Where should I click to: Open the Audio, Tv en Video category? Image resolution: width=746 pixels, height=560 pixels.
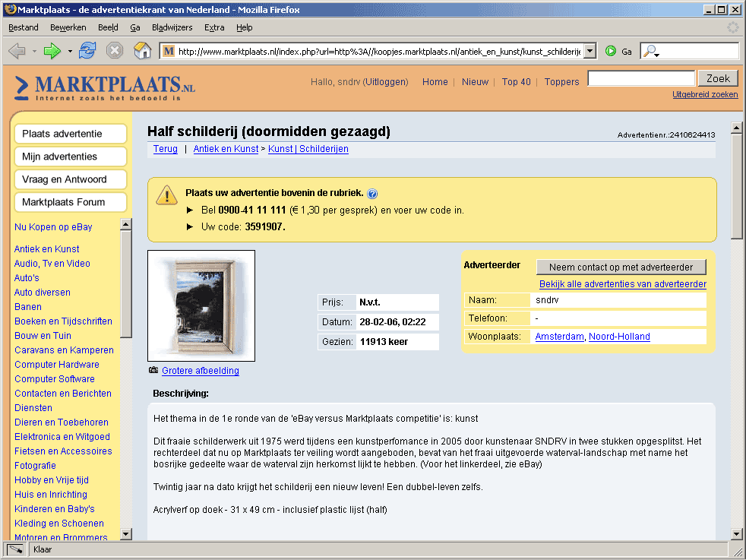pyautogui.click(x=52, y=264)
